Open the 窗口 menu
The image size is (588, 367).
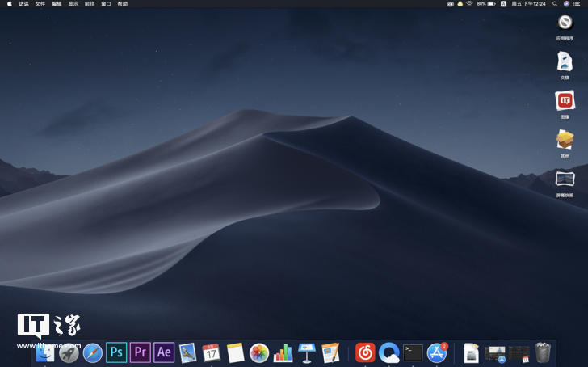pyautogui.click(x=106, y=4)
